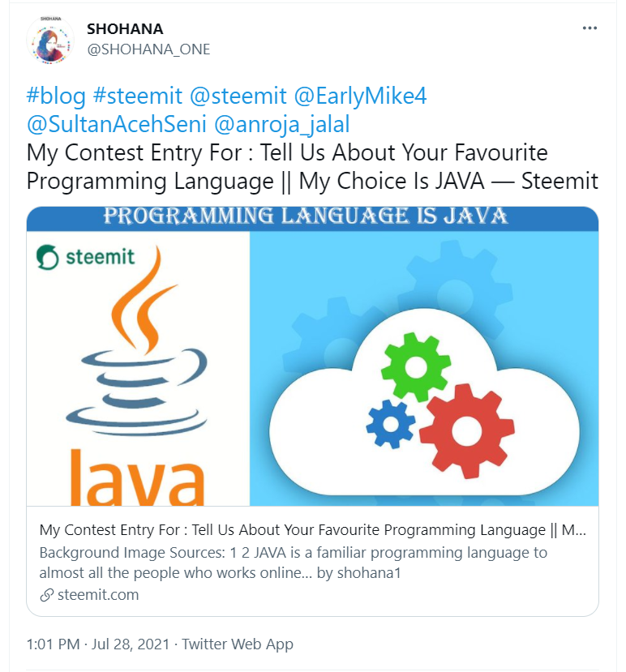Follow the #steemit hashtag link
Viewport: 626px width, 672px height.
point(138,96)
